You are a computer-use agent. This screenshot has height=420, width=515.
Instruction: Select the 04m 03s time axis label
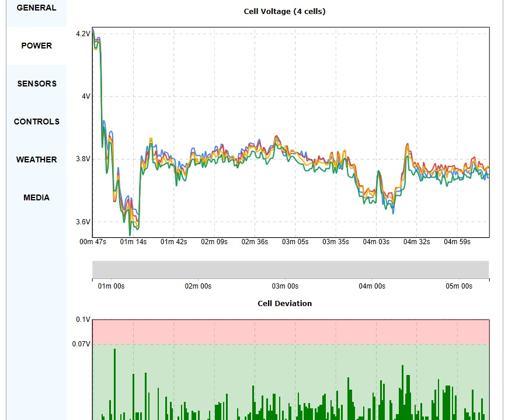click(x=376, y=242)
